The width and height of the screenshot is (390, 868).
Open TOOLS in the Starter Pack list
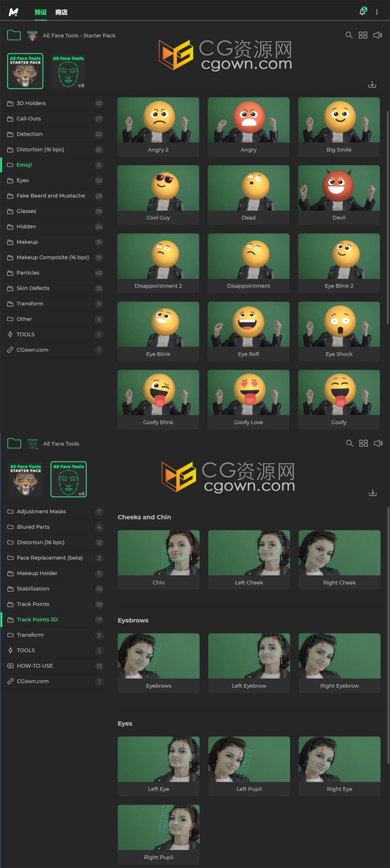(53, 334)
